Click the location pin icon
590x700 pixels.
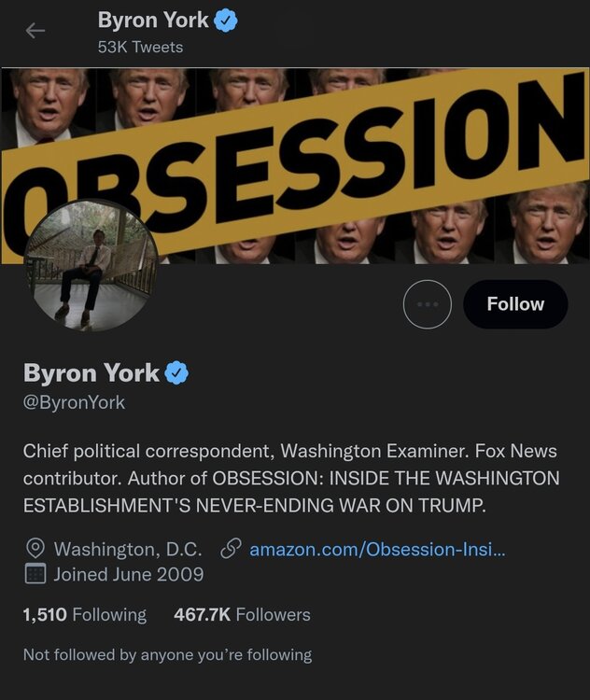pos(35,549)
